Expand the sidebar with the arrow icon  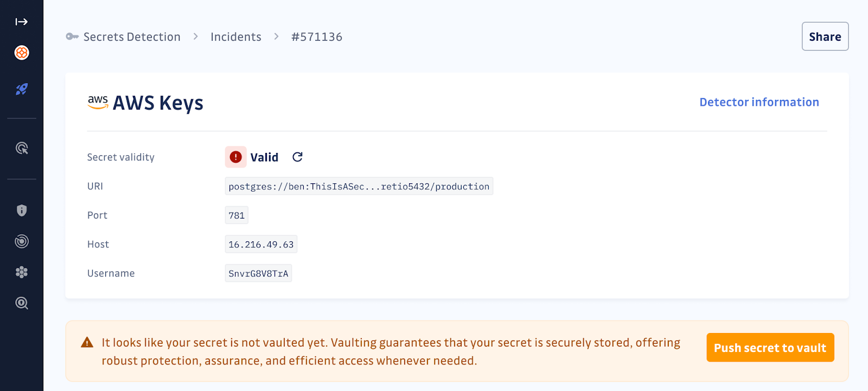(22, 22)
